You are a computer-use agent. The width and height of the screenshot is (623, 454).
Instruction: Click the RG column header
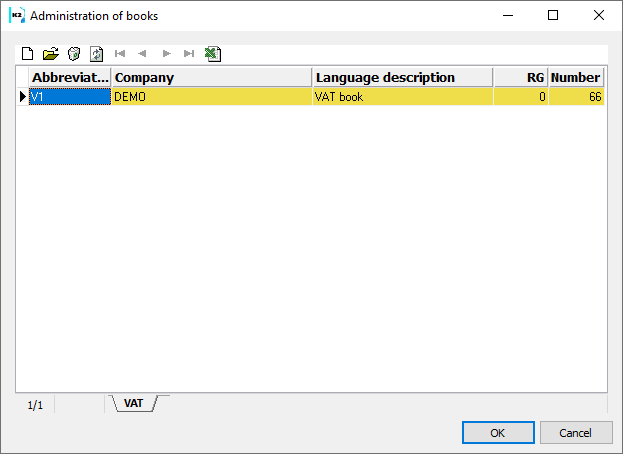[x=520, y=78]
